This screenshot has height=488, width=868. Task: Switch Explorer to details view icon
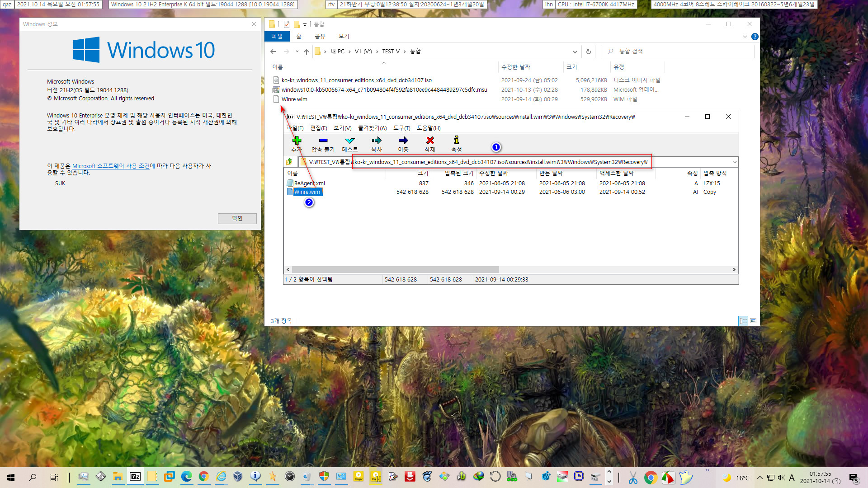[x=743, y=321]
